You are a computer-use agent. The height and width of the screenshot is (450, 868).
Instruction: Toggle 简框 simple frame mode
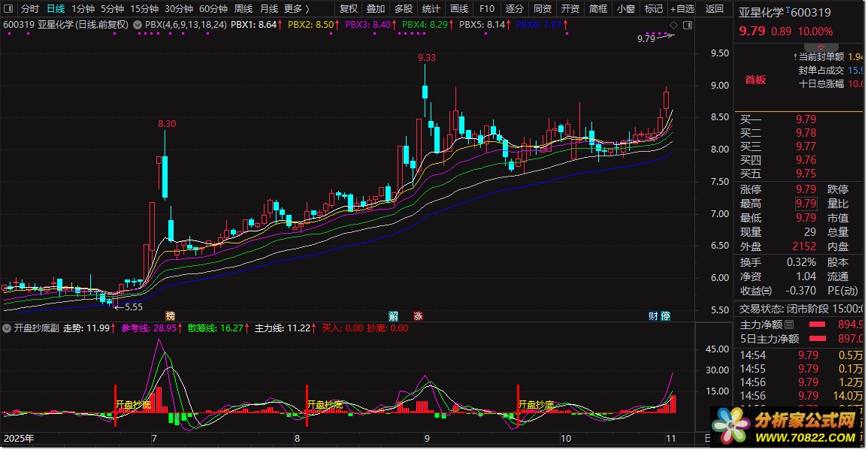coord(598,9)
